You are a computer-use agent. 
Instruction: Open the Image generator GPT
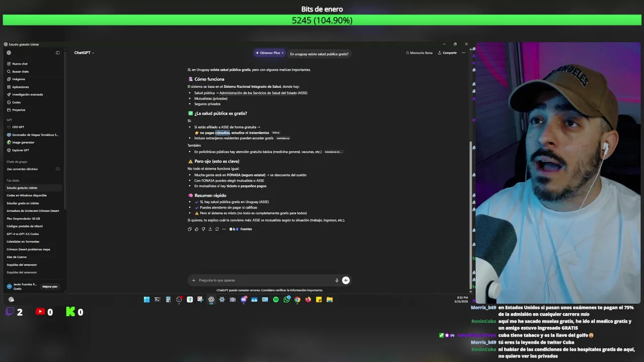[x=23, y=142]
